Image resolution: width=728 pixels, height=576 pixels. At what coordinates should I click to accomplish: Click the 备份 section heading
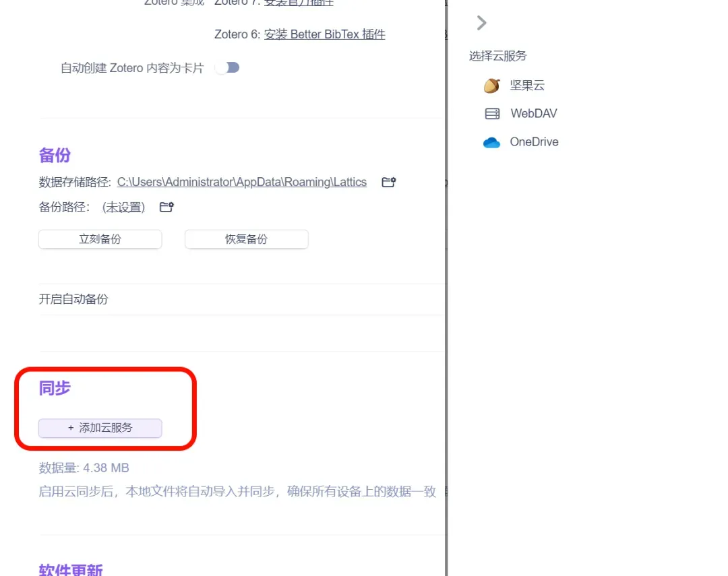pyautogui.click(x=55, y=155)
